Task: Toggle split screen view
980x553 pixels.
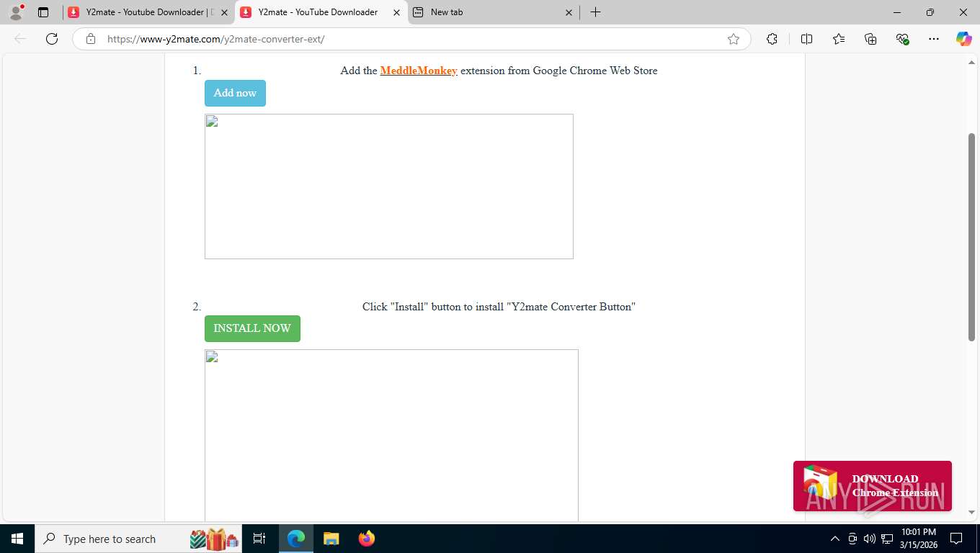Action: click(x=806, y=39)
